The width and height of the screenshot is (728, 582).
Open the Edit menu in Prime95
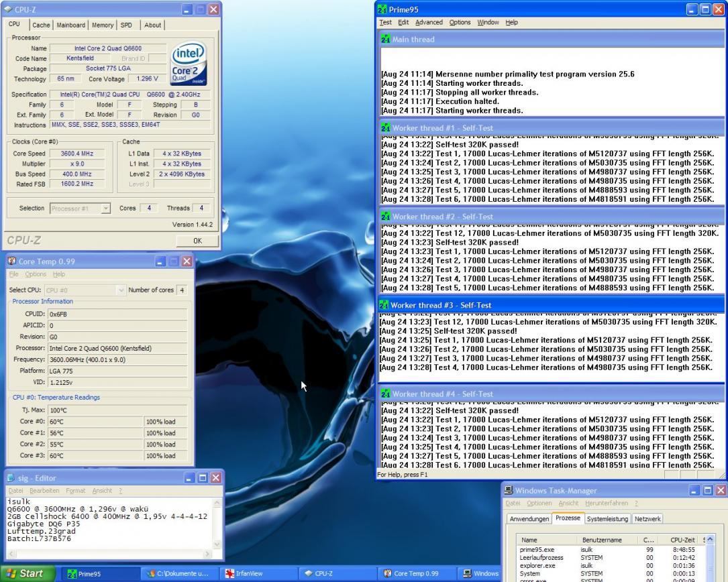(403, 22)
